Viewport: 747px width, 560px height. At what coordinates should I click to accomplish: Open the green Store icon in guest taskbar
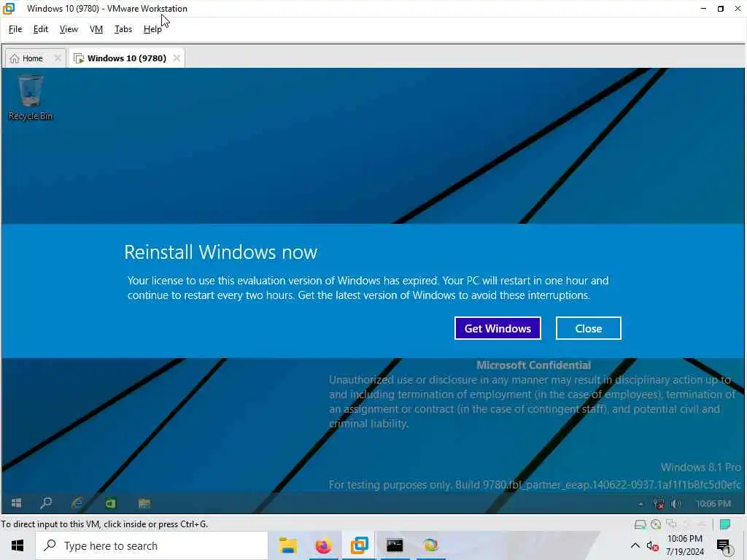point(111,503)
